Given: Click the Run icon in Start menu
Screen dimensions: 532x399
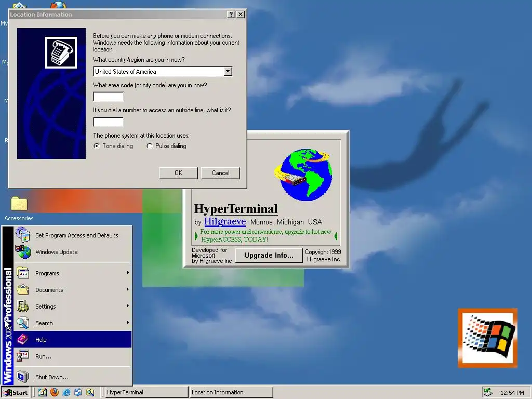Looking at the screenshot, I should pyautogui.click(x=23, y=356).
